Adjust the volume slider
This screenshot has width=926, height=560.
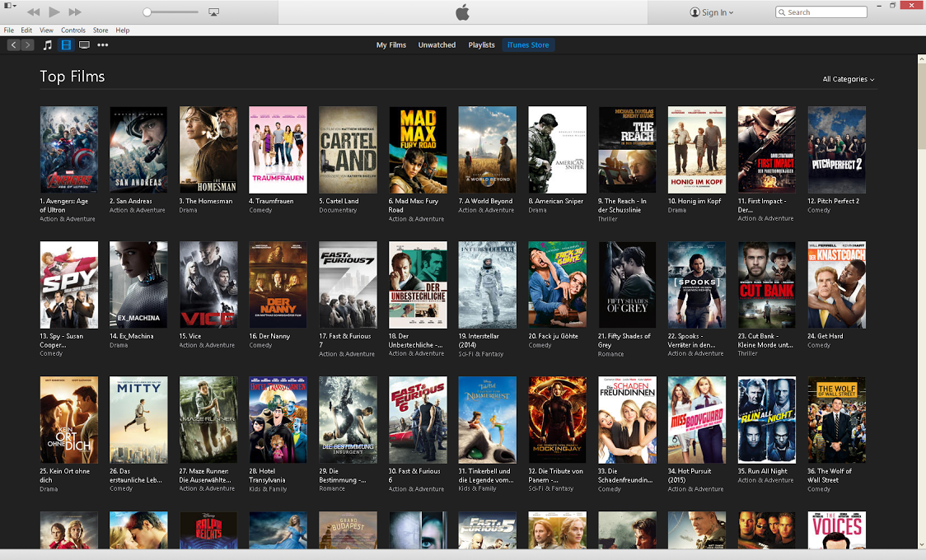coord(171,12)
